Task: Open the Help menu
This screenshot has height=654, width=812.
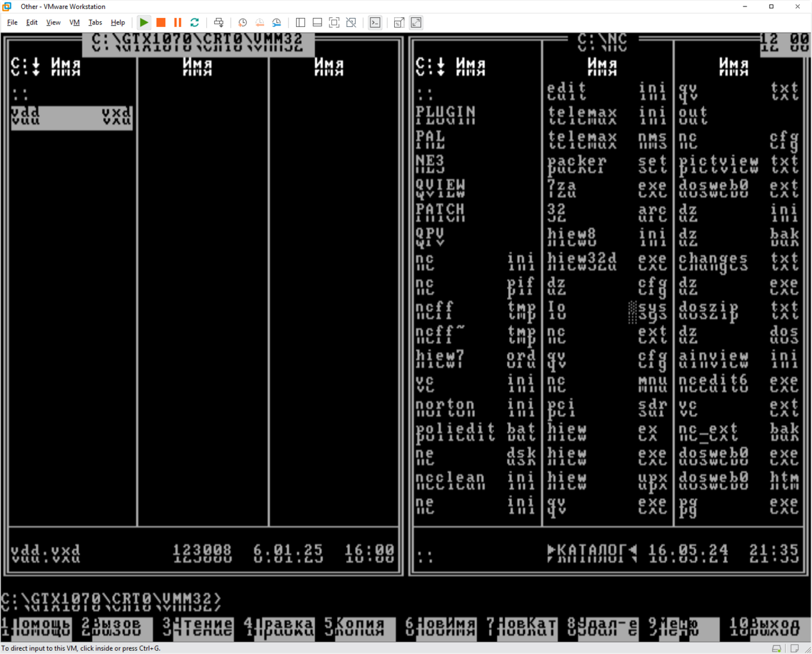Action: coord(118,22)
